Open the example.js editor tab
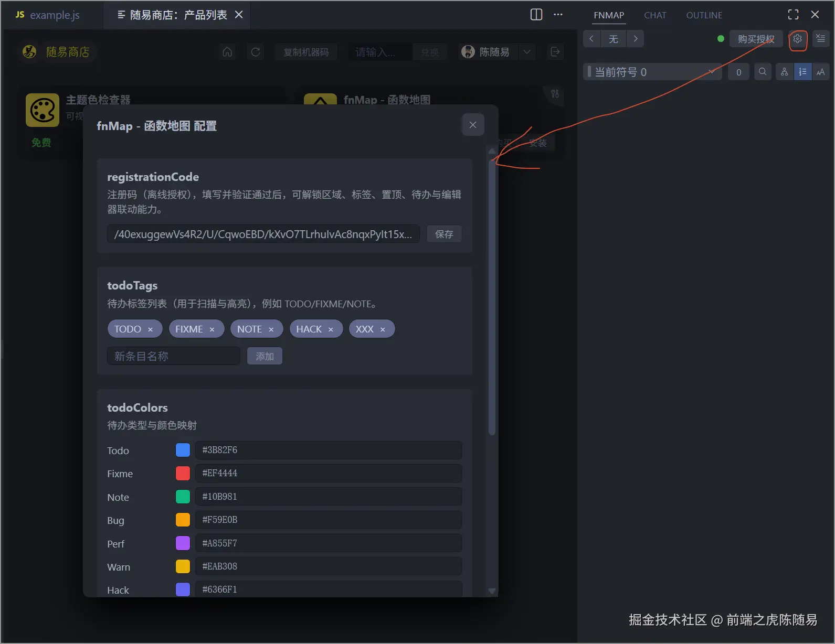835x644 pixels. coord(52,15)
